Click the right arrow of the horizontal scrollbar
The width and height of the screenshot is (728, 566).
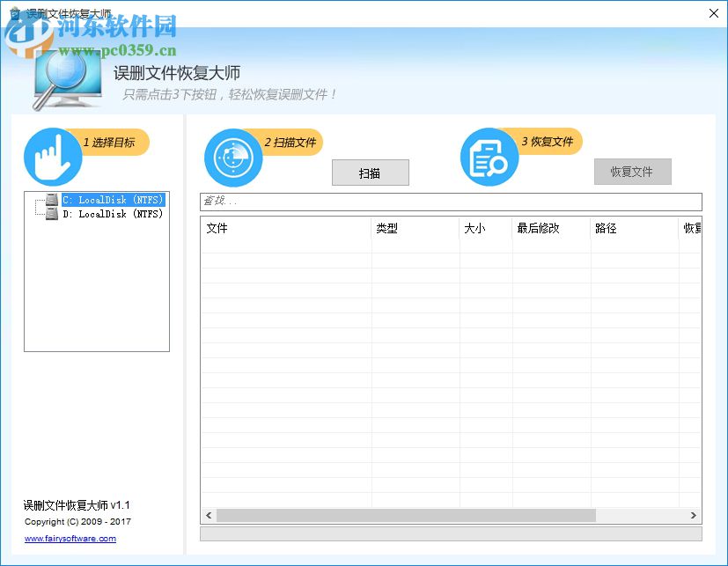coord(692,515)
